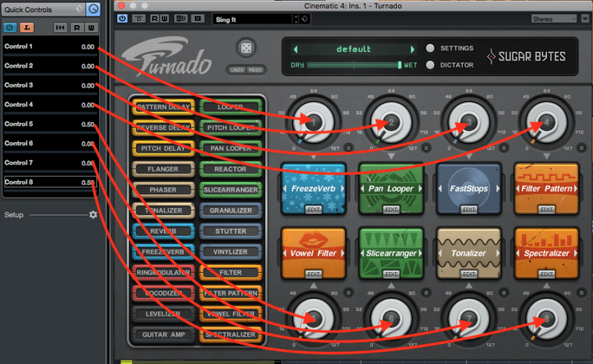Toggle Quick Controls power button
Screen dimensions: 593x364
point(10,27)
